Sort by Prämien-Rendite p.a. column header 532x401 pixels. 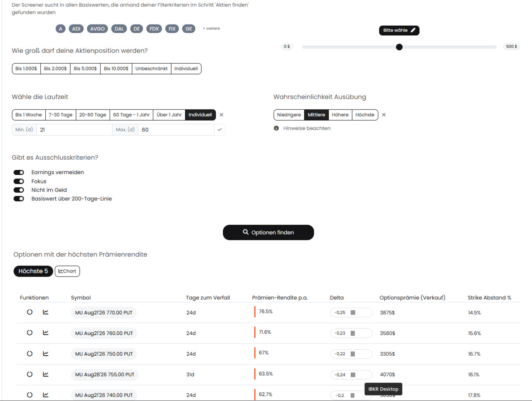click(x=280, y=297)
